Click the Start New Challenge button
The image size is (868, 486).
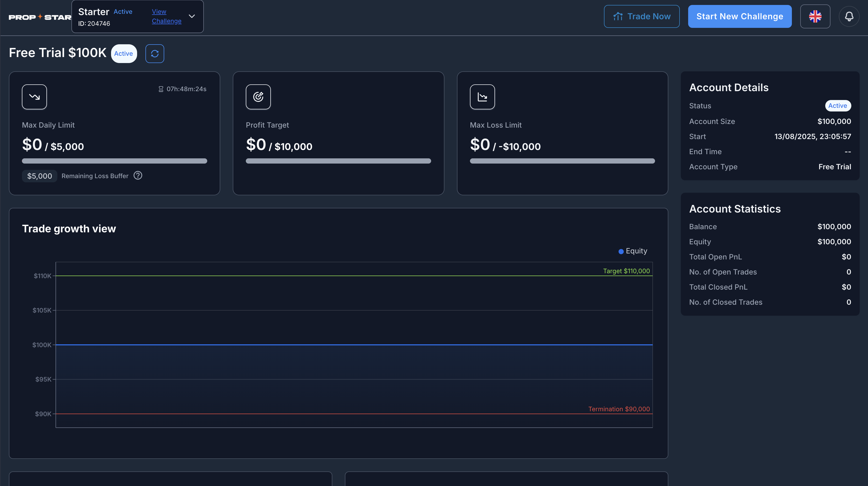click(x=739, y=16)
